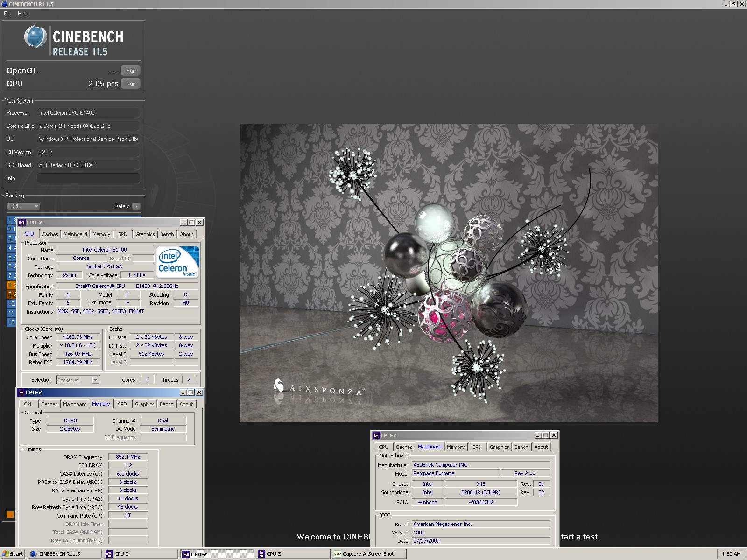Click the taskbar clock showing 1:50 AM
747x560 pixels.
731,554
